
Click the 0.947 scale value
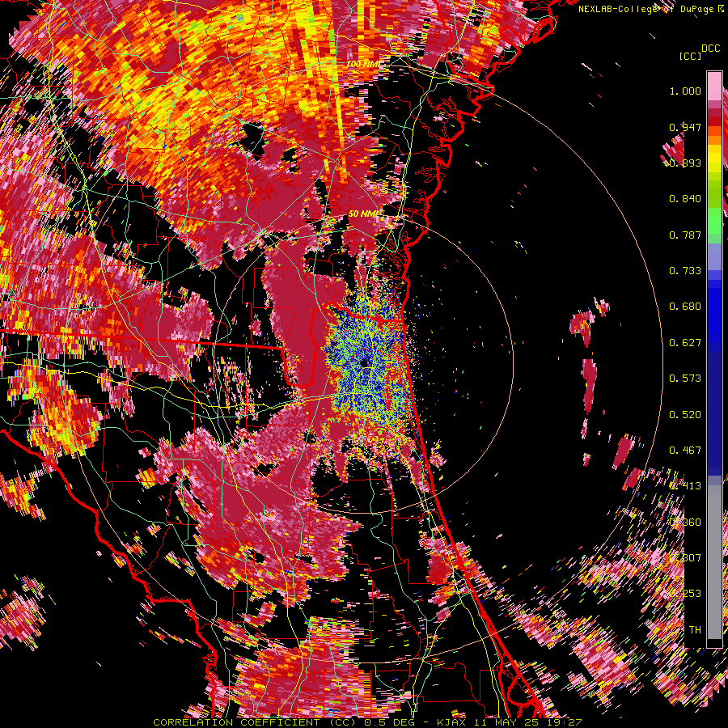click(x=685, y=127)
